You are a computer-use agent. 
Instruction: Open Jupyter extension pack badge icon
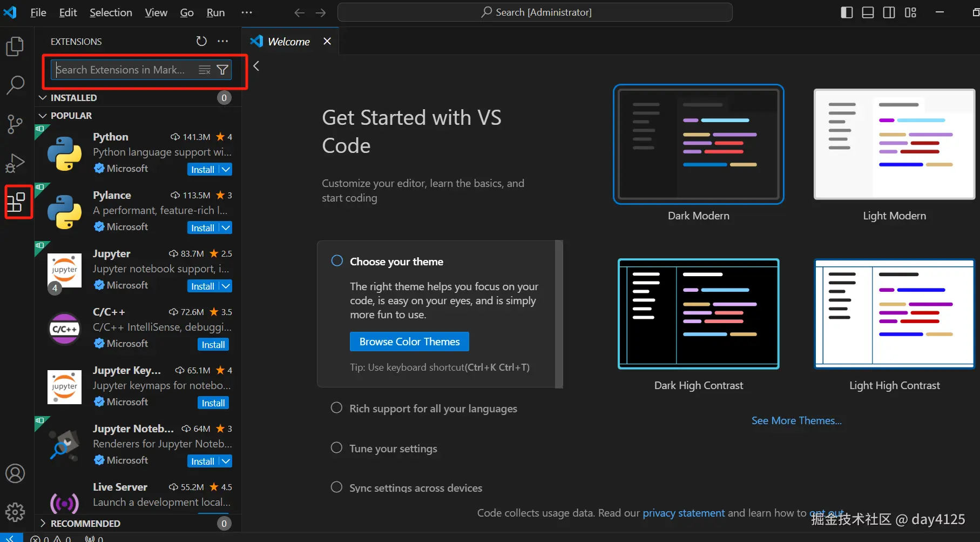coord(55,288)
